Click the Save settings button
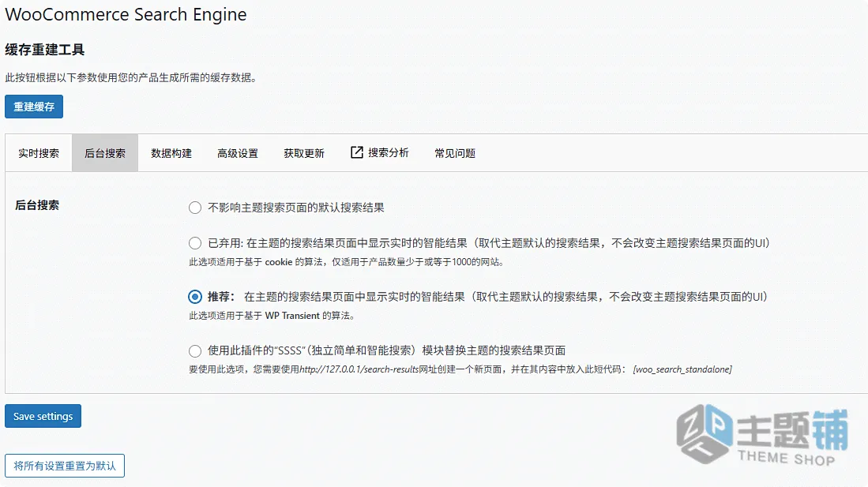The height and width of the screenshot is (487, 868). click(x=43, y=416)
